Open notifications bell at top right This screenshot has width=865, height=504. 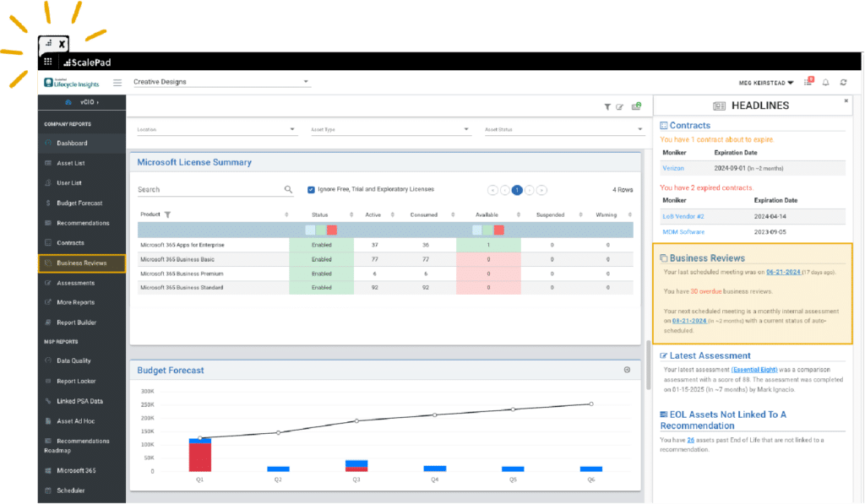(x=826, y=82)
